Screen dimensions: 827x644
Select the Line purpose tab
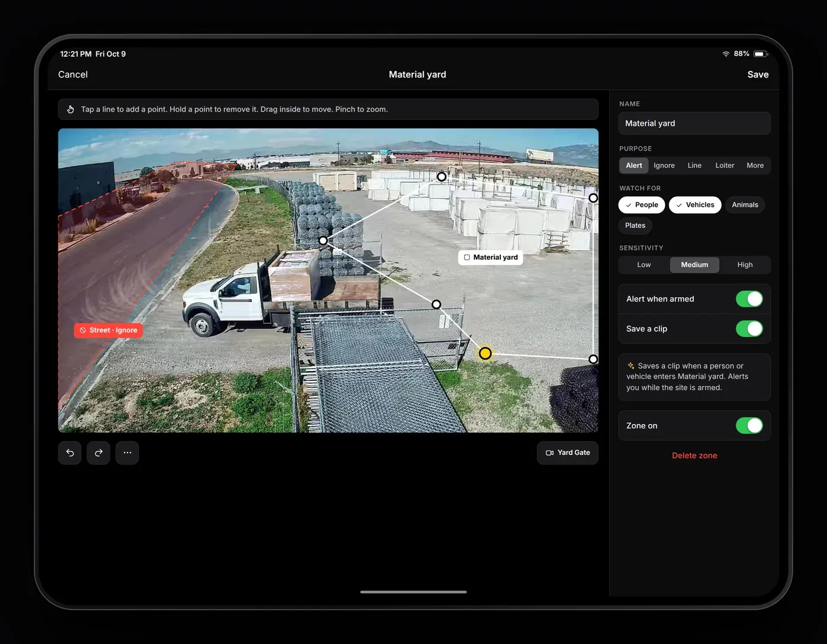(695, 165)
